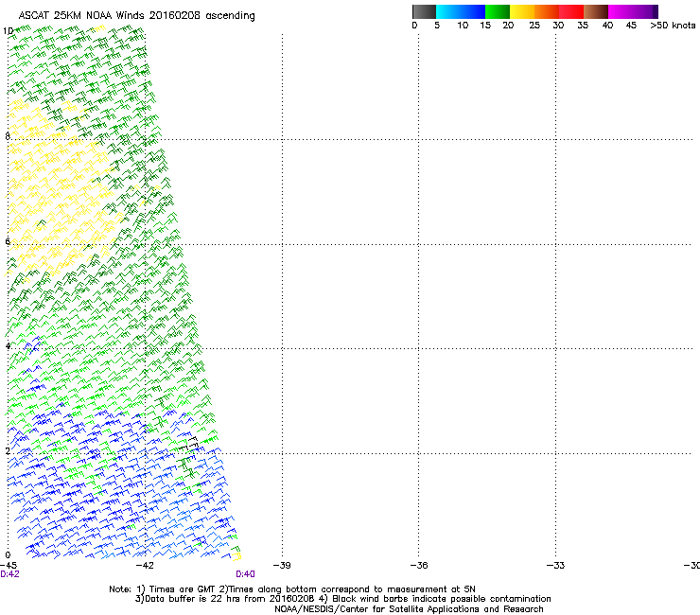Click the '25' legend scale number
The height and width of the screenshot is (615, 700).
(x=534, y=26)
